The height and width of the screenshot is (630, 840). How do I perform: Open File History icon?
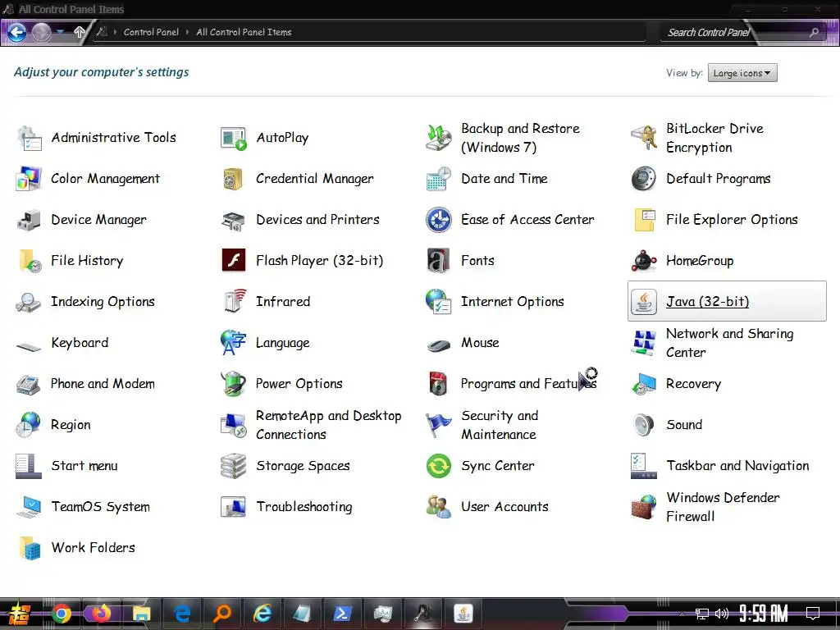click(x=30, y=261)
